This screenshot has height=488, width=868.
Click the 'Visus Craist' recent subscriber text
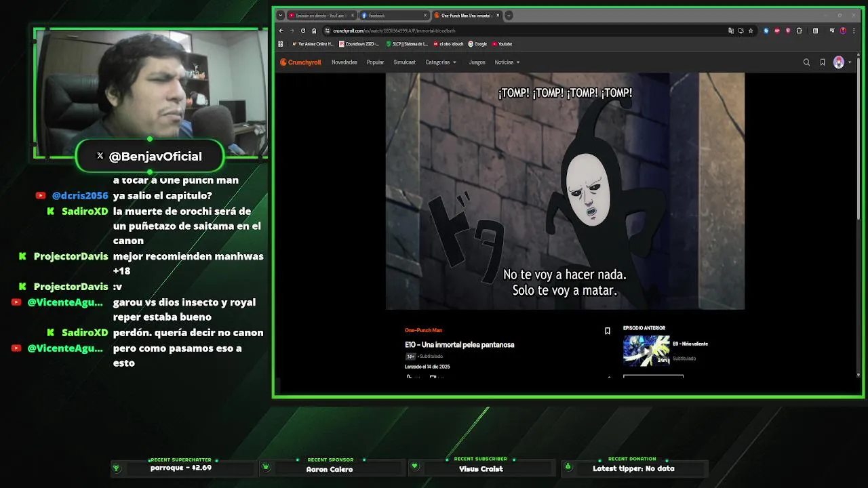[481, 469]
